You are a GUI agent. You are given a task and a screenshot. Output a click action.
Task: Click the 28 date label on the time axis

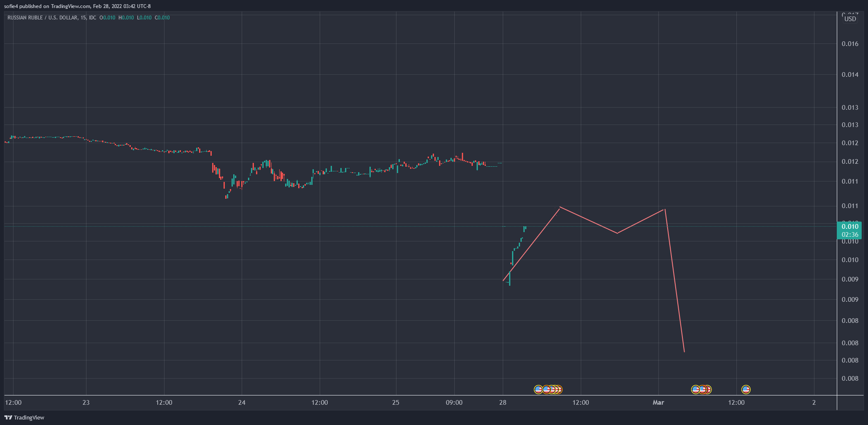(x=503, y=403)
